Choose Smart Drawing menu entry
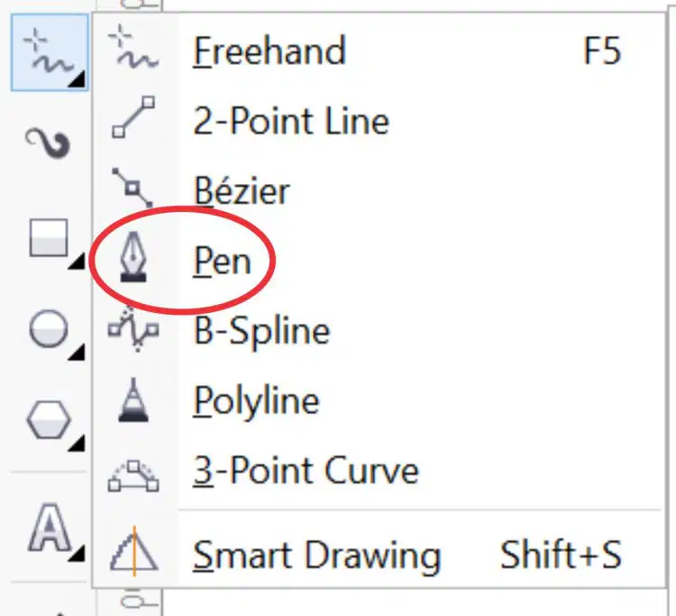This screenshot has width=676, height=616. [x=379, y=555]
